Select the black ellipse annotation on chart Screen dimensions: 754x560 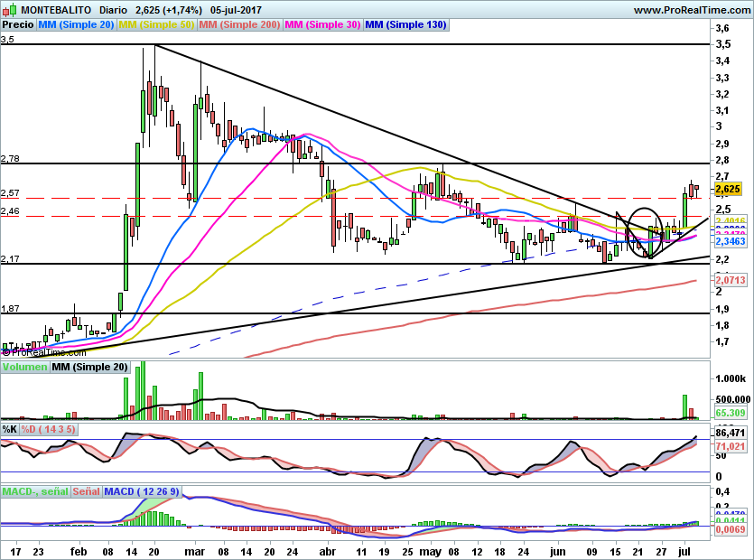click(646, 235)
